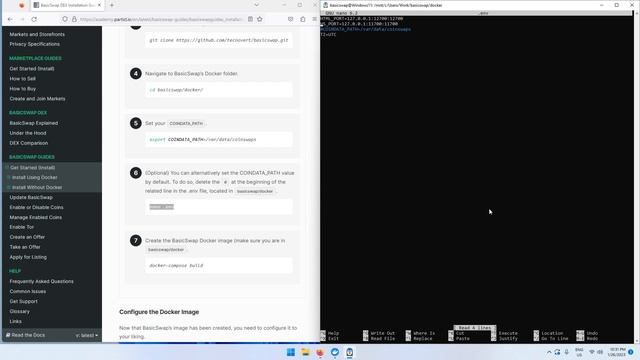The width and height of the screenshot is (640, 360).
Task: Show hidden system tray icons chevron
Action: coord(549,352)
